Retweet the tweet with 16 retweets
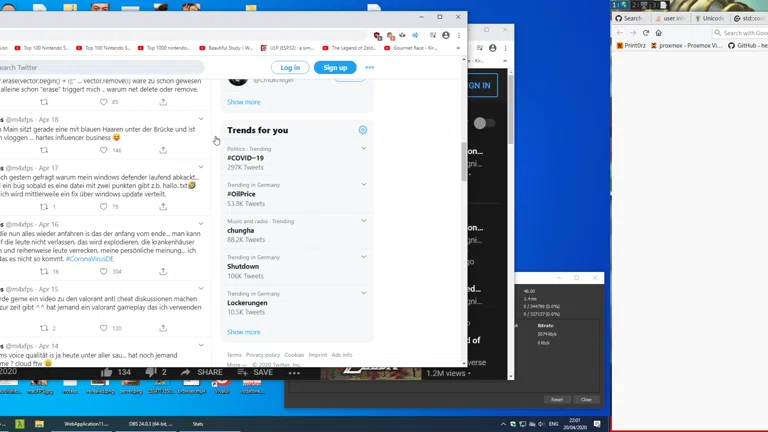 click(x=44, y=271)
